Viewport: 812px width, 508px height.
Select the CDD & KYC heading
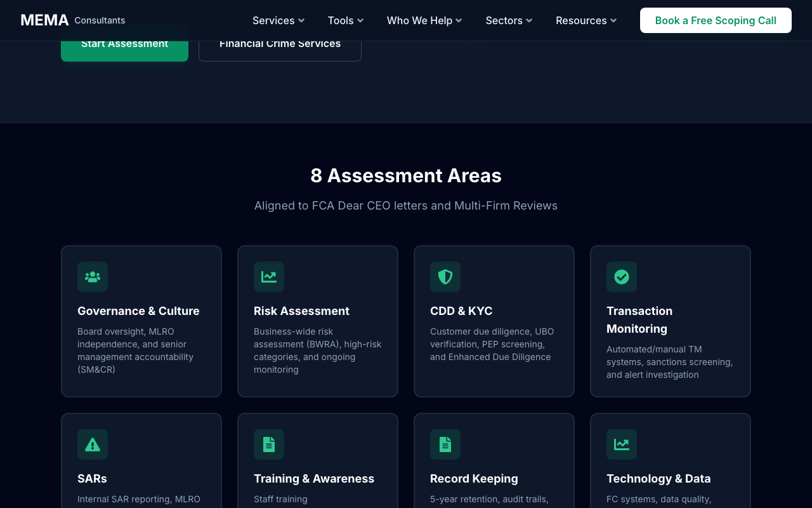click(x=461, y=311)
